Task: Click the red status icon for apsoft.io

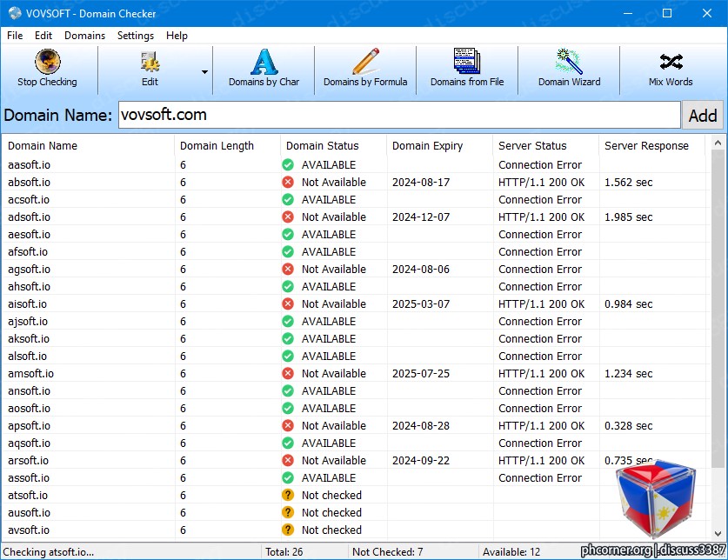Action: click(288, 425)
